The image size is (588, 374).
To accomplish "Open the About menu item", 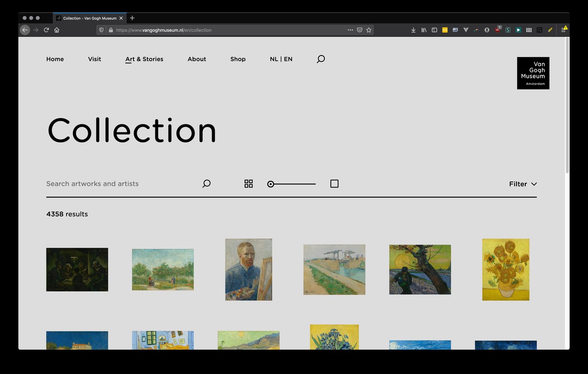I will tap(197, 59).
